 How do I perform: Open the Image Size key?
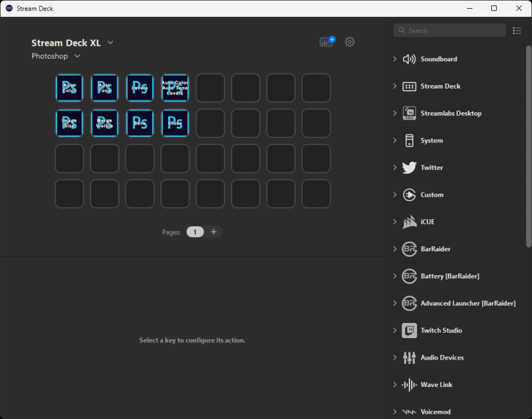(x=69, y=123)
